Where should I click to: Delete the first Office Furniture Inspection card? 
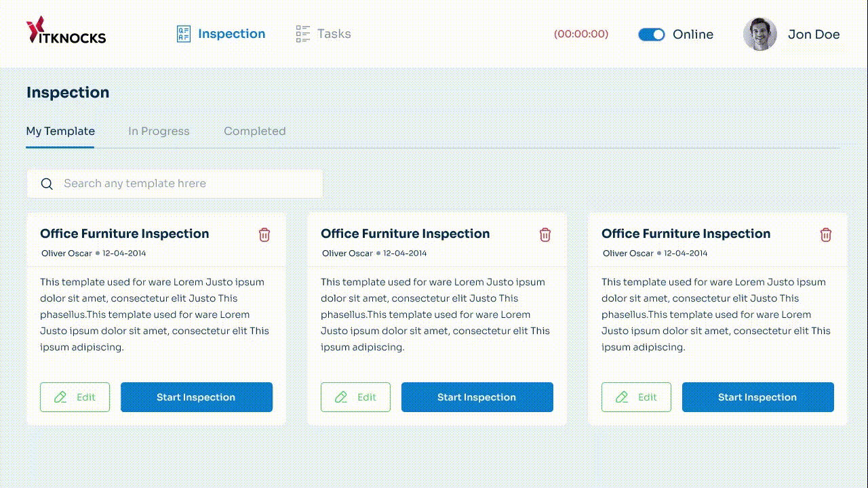tap(264, 235)
